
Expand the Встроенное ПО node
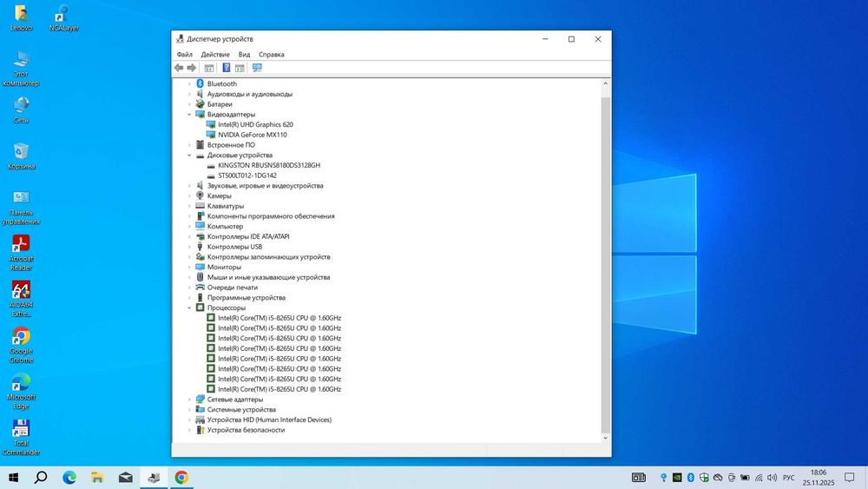[x=189, y=145]
